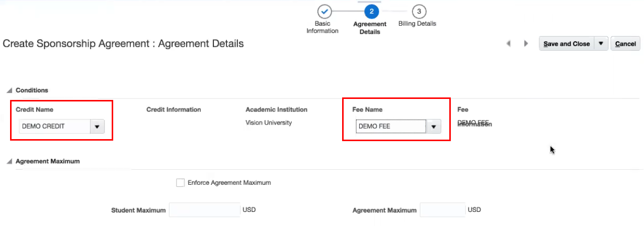Go to step 3 Billing Details circle
This screenshot has width=644, height=226.
click(419, 11)
